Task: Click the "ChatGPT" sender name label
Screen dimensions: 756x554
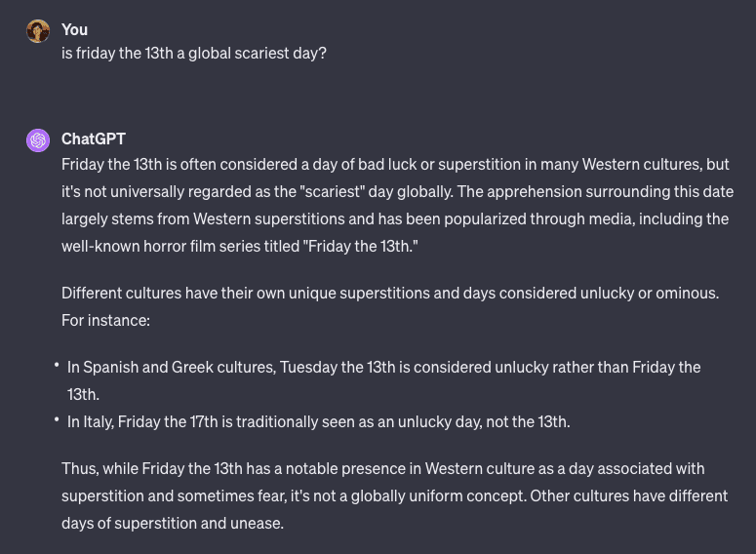Action: [94, 138]
